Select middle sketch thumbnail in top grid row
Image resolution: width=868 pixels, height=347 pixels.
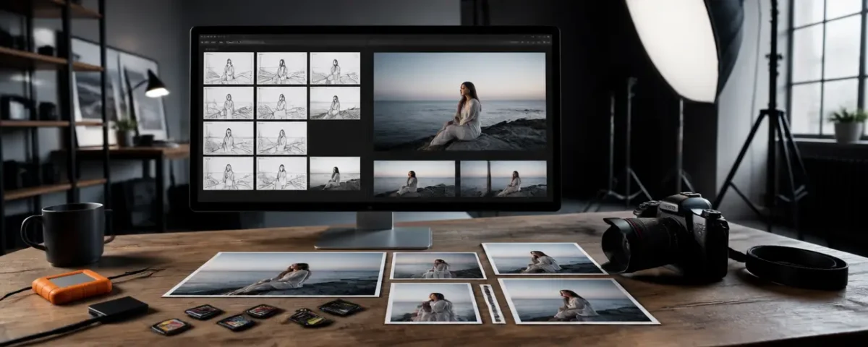click(x=281, y=68)
